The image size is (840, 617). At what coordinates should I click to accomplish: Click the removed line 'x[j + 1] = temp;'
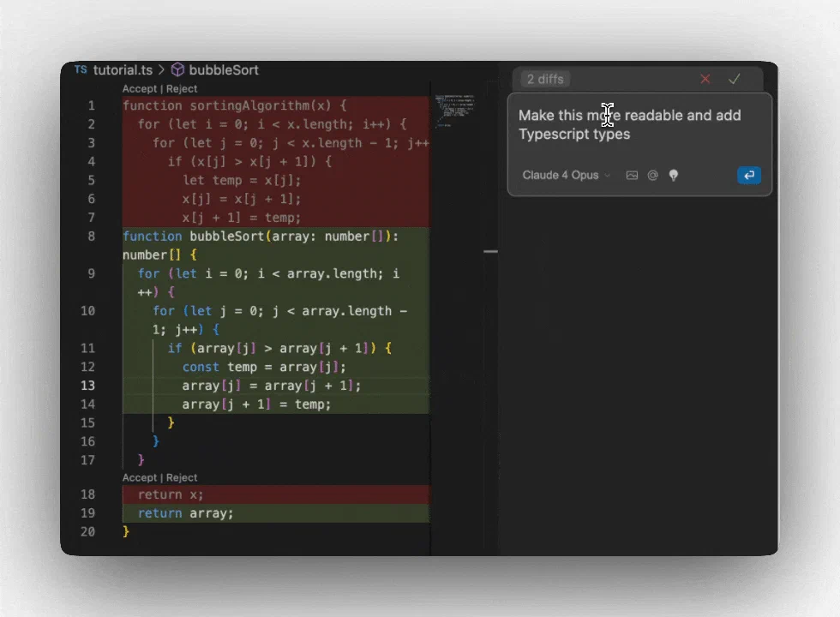tap(242, 218)
